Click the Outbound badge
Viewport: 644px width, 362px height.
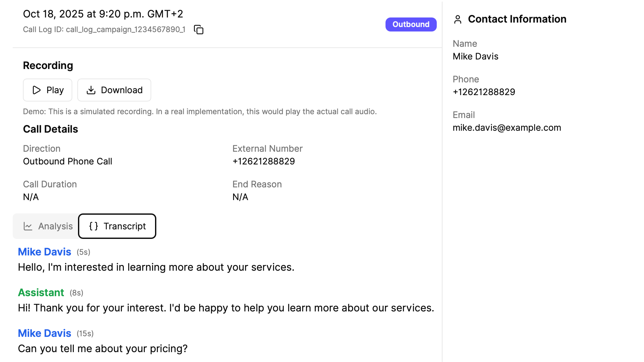[411, 24]
